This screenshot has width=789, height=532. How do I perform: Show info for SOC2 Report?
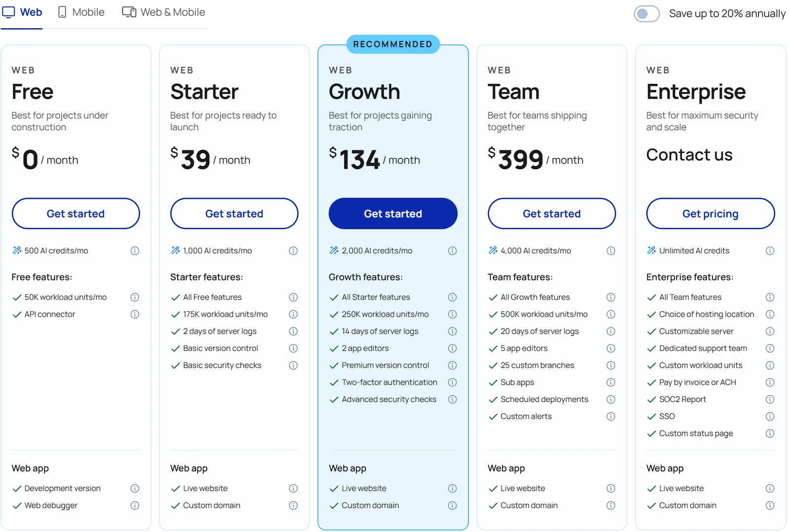pyautogui.click(x=770, y=399)
